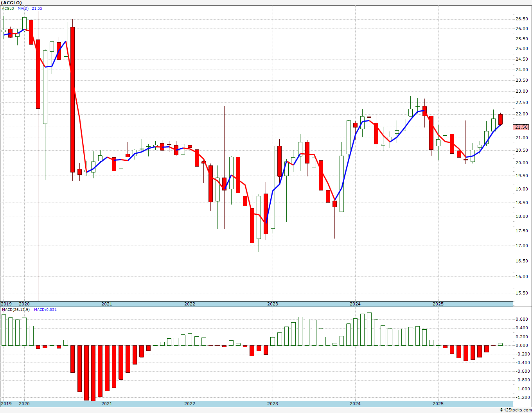Click the deepest red MACD bar near -1.200
The width and height of the screenshot is (532, 413).
click(93, 373)
